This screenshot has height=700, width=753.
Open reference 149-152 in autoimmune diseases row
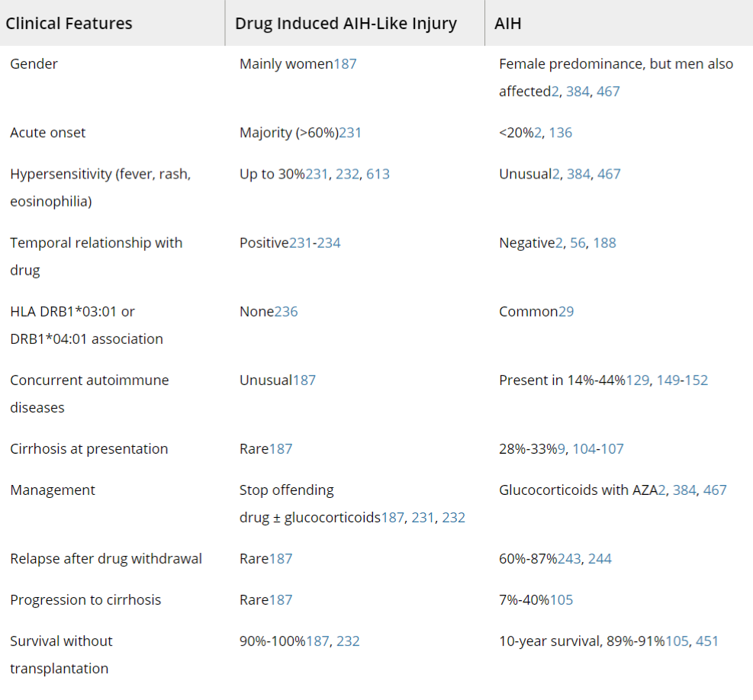coord(682,381)
